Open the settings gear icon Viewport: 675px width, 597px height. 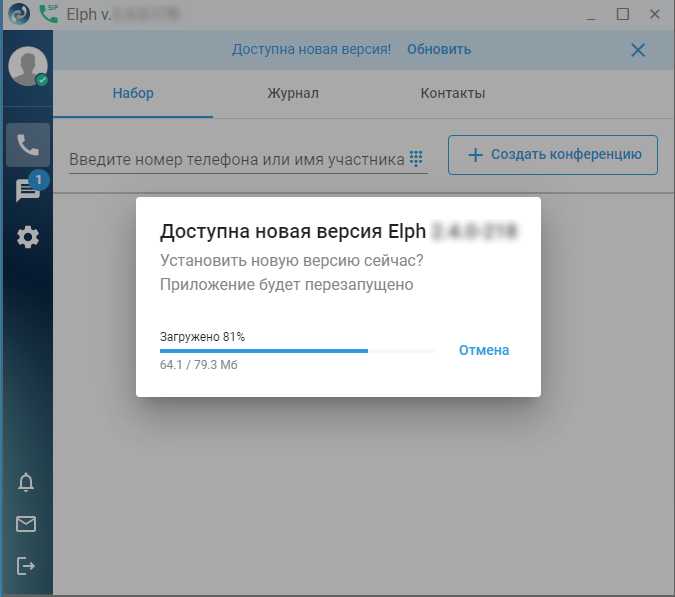click(x=28, y=237)
